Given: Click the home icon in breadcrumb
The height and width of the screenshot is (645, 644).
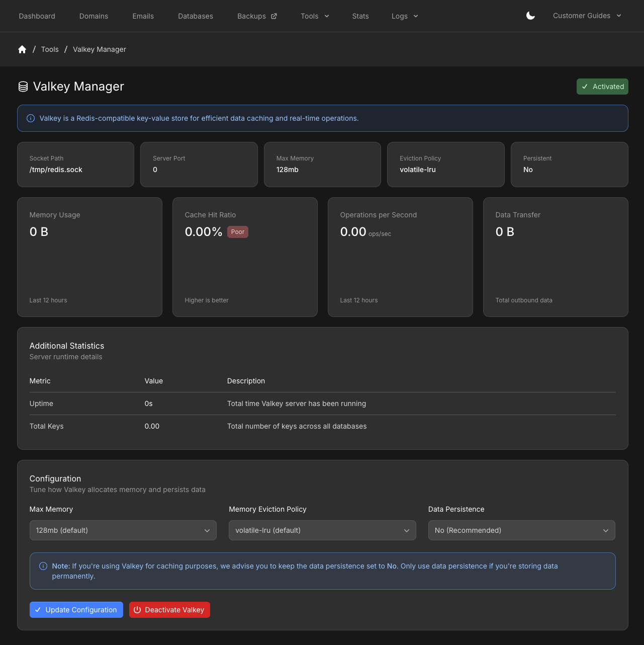Looking at the screenshot, I should [22, 49].
